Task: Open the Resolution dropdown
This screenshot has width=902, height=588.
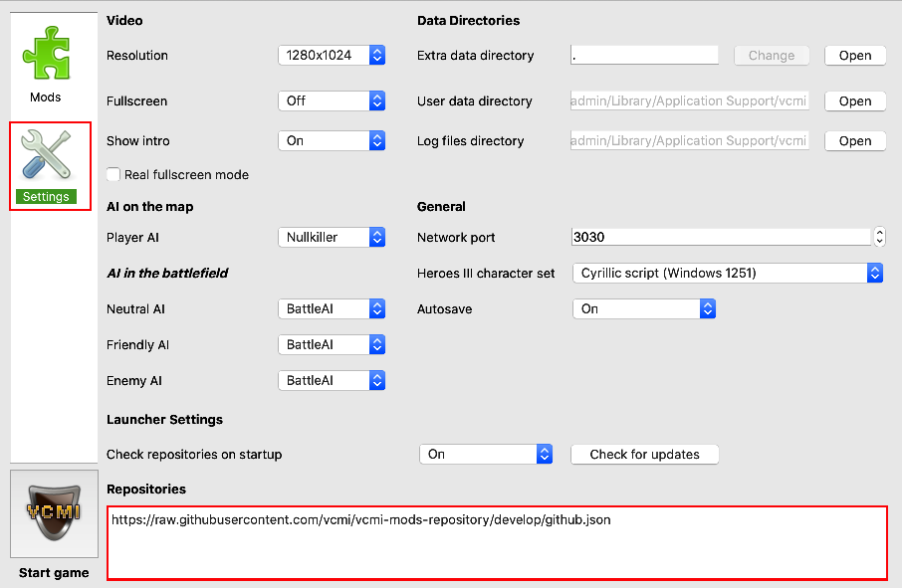Action: [331, 56]
